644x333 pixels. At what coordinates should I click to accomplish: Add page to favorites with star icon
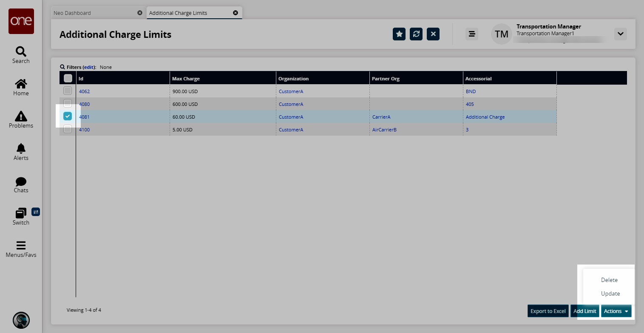(x=399, y=34)
